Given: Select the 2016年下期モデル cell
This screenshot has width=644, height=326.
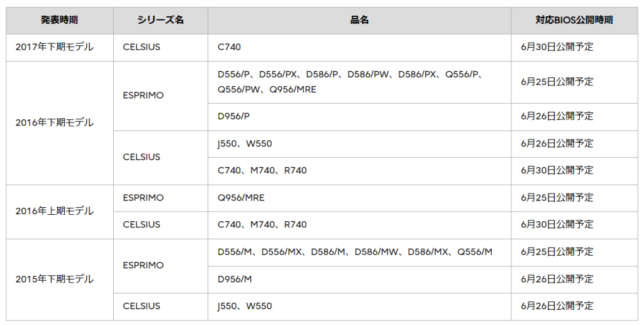Looking at the screenshot, I should [x=60, y=123].
